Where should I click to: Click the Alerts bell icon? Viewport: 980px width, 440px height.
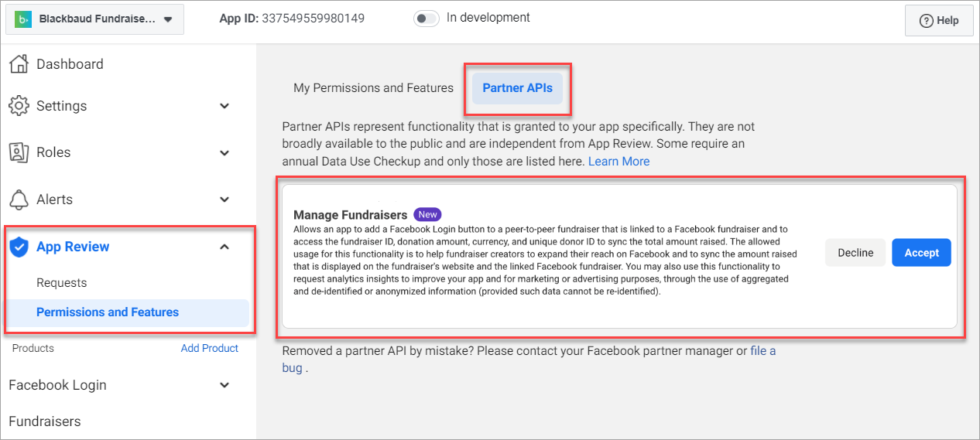coord(19,200)
